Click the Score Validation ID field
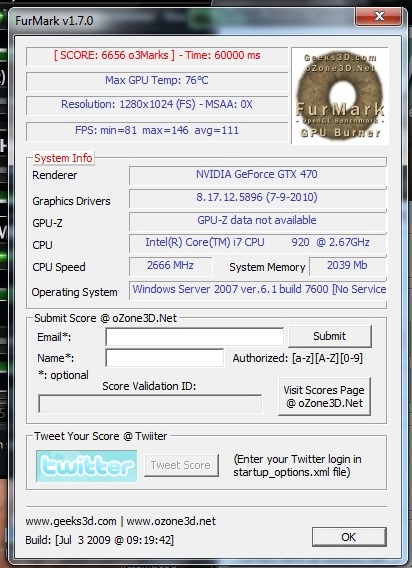 coord(150,404)
